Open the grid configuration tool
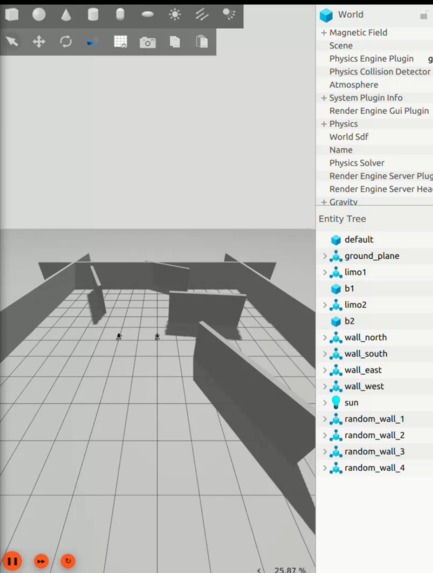The height and width of the screenshot is (573, 433). [120, 41]
